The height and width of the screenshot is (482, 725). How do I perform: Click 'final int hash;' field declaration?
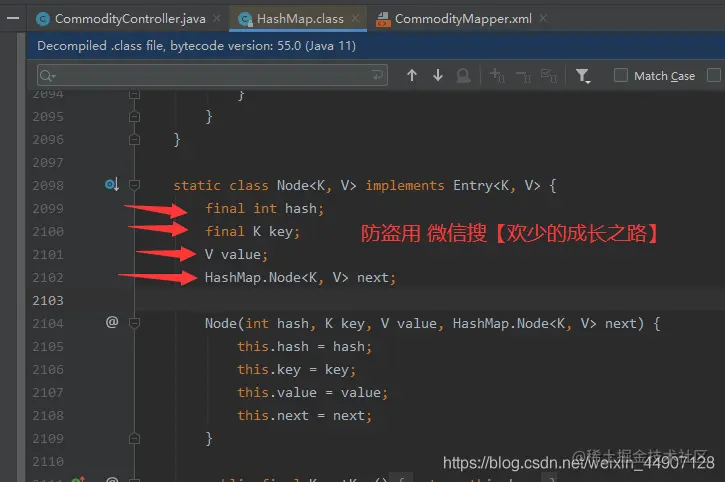point(264,209)
